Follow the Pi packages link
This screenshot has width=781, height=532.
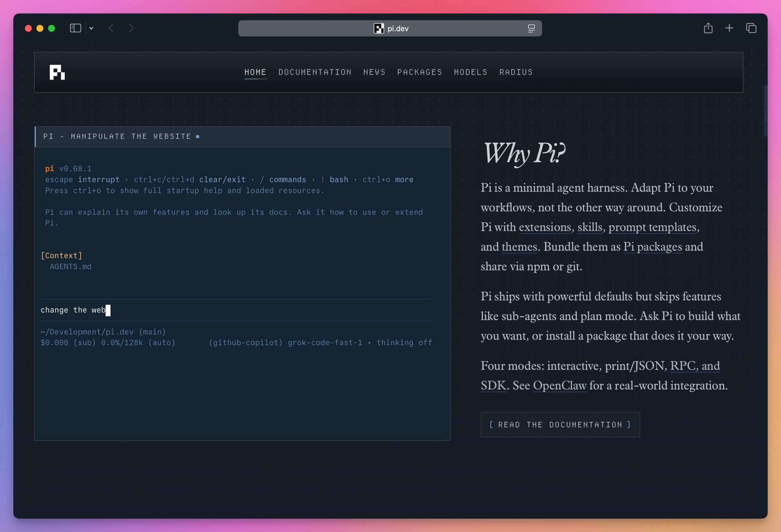tap(653, 247)
